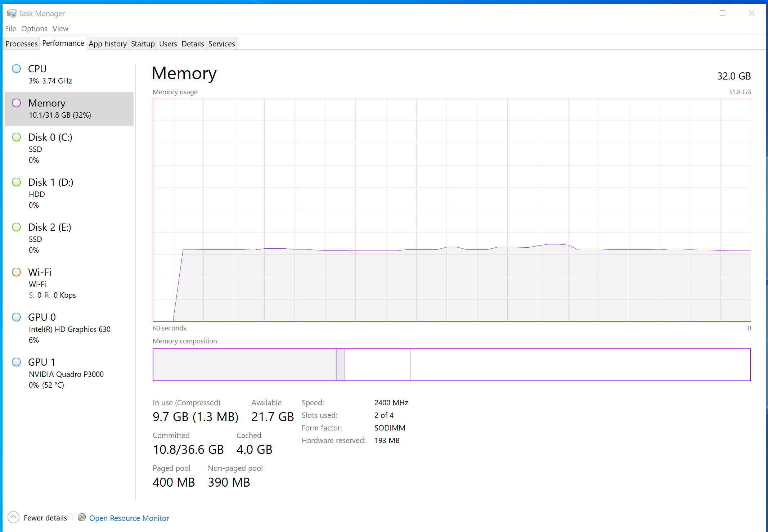Select the Performance tab
This screenshot has width=768, height=532.
coord(63,43)
